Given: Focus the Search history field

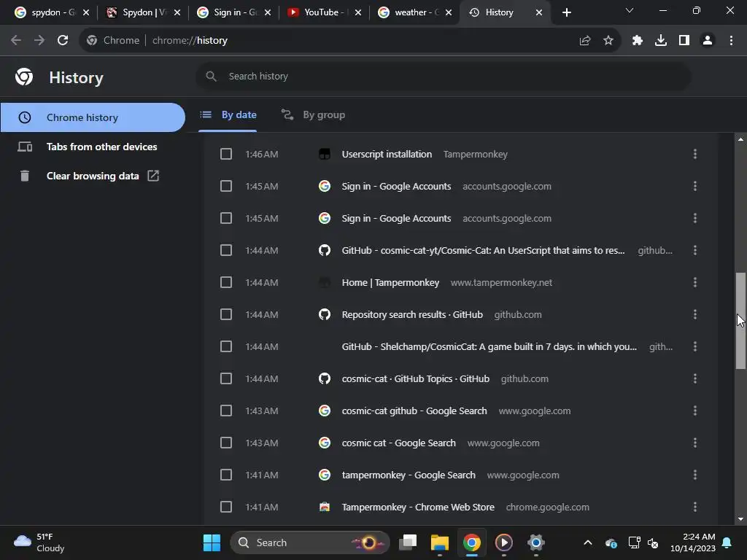Looking at the screenshot, I should pyautogui.click(x=444, y=76).
